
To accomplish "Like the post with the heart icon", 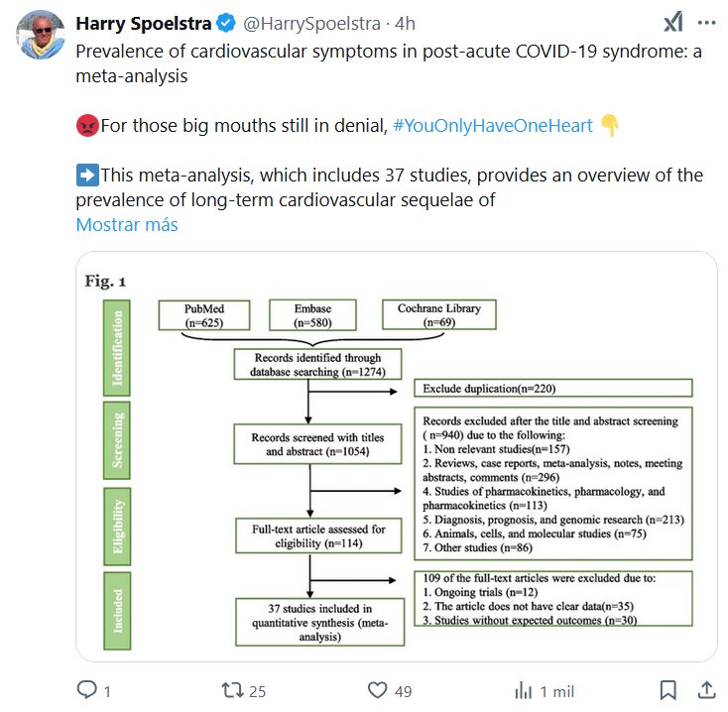I will pos(377,690).
